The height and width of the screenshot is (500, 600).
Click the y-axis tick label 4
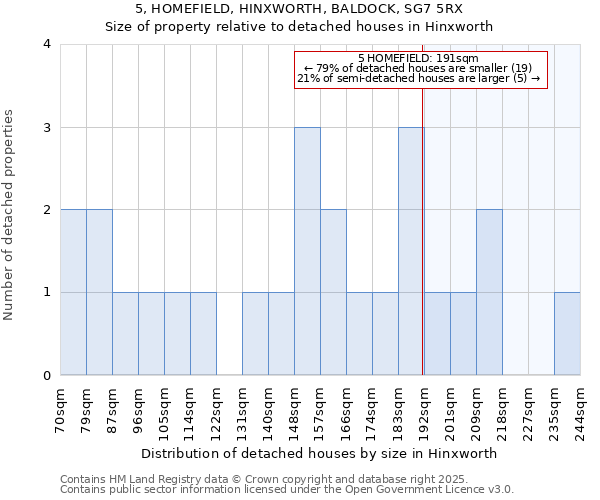tap(46, 44)
